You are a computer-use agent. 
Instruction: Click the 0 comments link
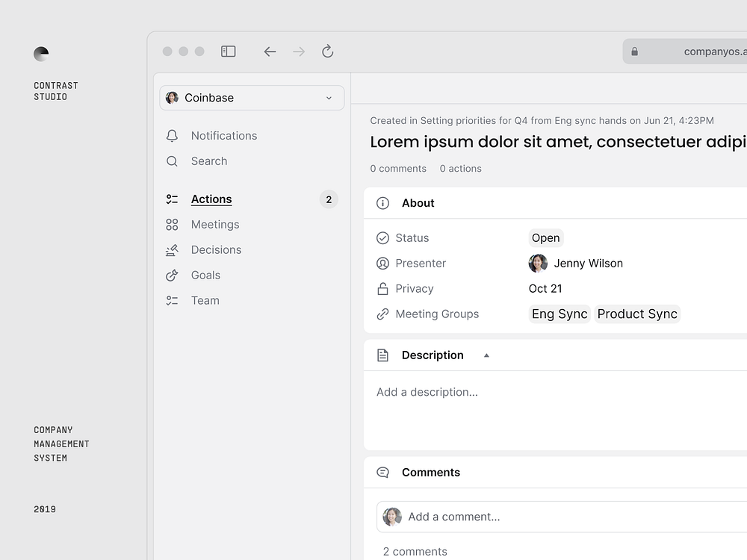click(x=398, y=168)
